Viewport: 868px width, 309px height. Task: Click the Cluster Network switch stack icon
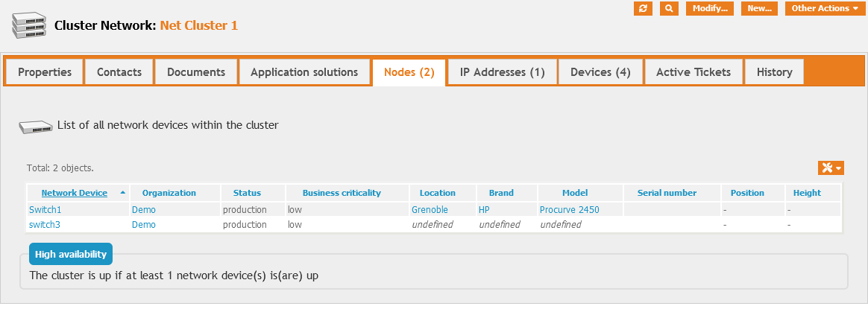coord(28,25)
